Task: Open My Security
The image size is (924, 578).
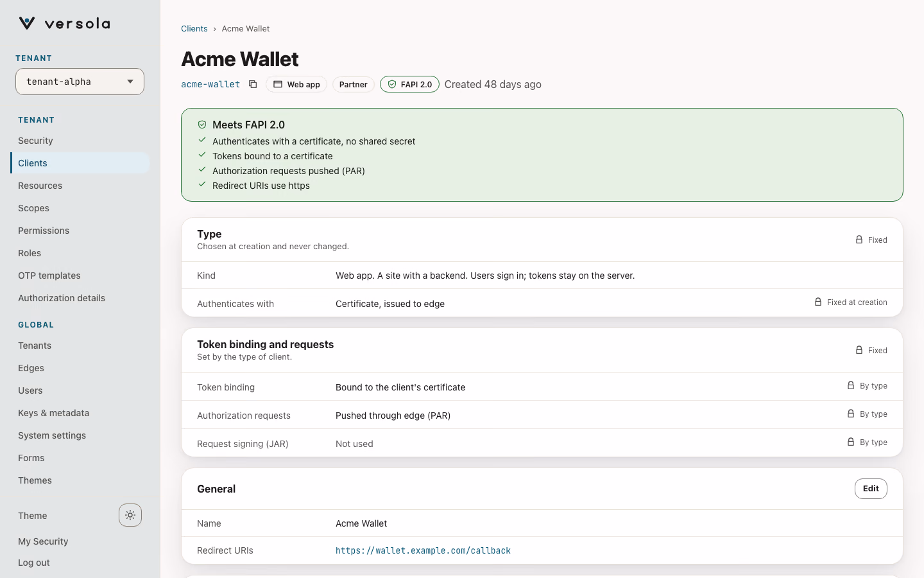Action: [x=43, y=541]
